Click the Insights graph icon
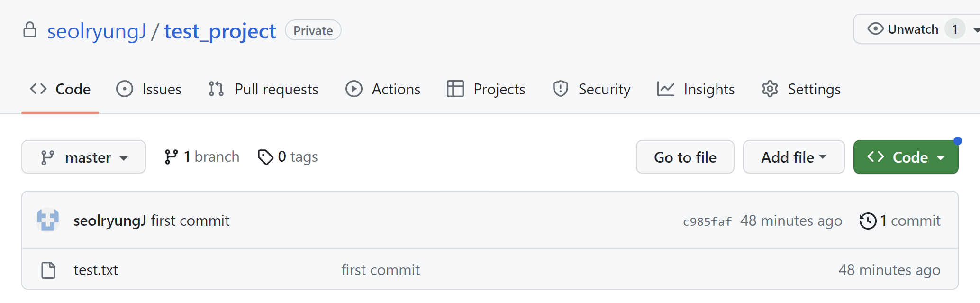The height and width of the screenshot is (303, 980). point(665,89)
